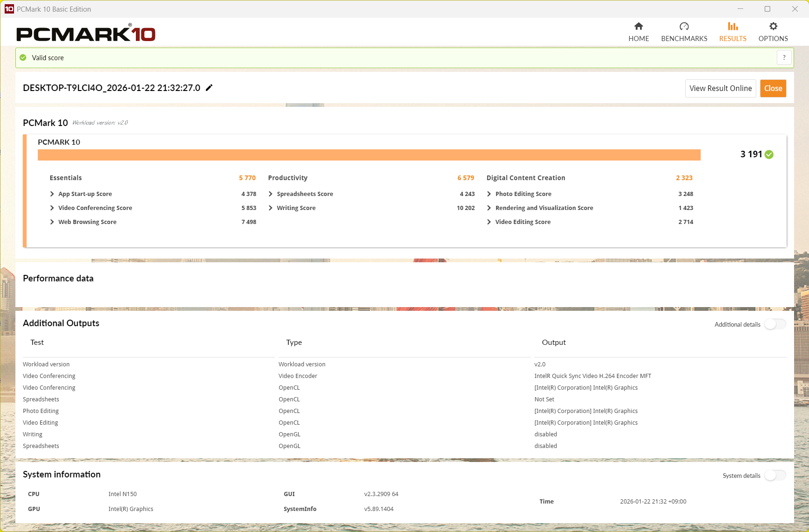Open the question mark help button
Screen dimensions: 809x532
click(x=784, y=57)
